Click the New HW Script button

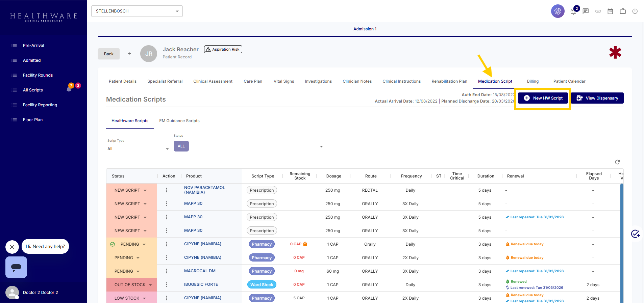tap(543, 98)
